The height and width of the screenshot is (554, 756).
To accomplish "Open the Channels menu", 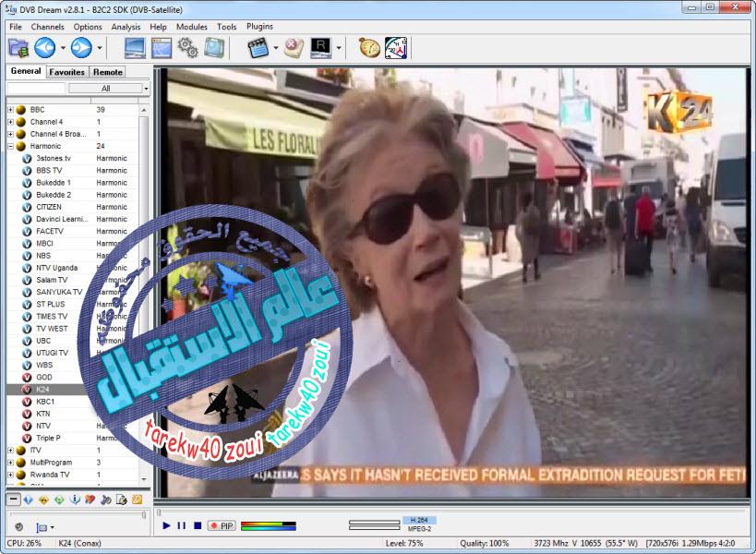I will 48,27.
